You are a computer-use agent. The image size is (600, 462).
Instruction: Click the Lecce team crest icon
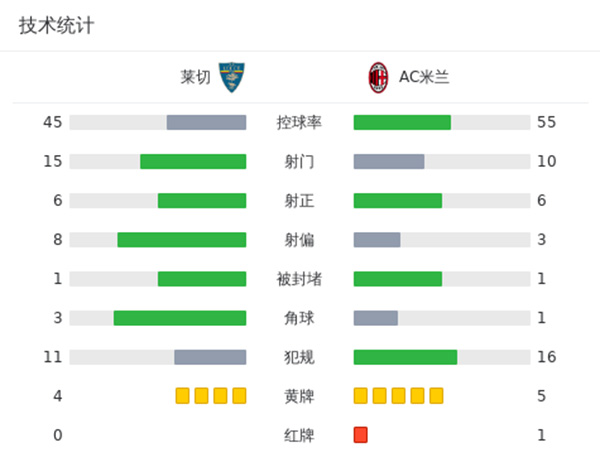pos(231,77)
